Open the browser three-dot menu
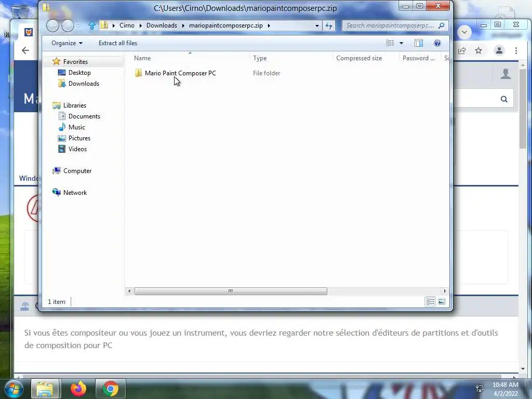532x399 pixels. pos(516,50)
